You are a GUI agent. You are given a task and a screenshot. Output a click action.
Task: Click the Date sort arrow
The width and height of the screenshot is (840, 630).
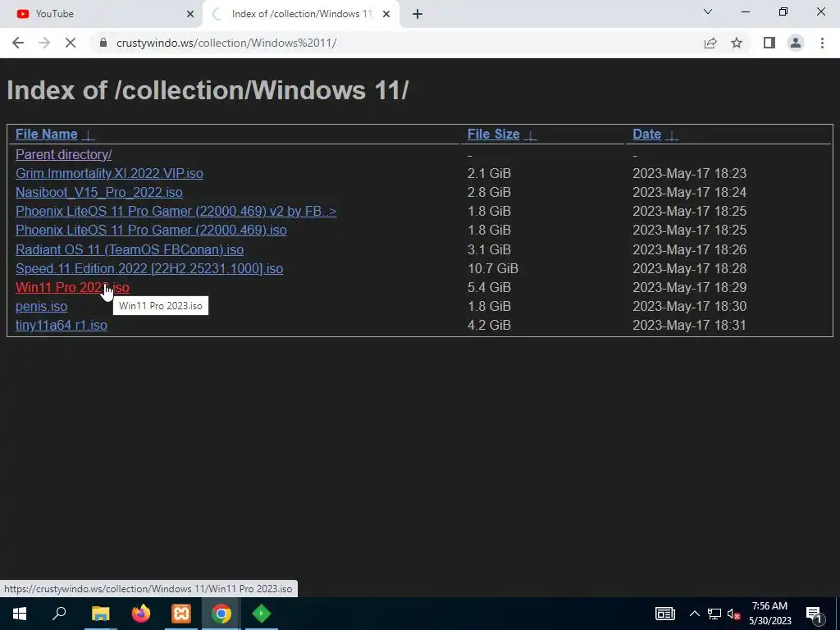point(672,135)
